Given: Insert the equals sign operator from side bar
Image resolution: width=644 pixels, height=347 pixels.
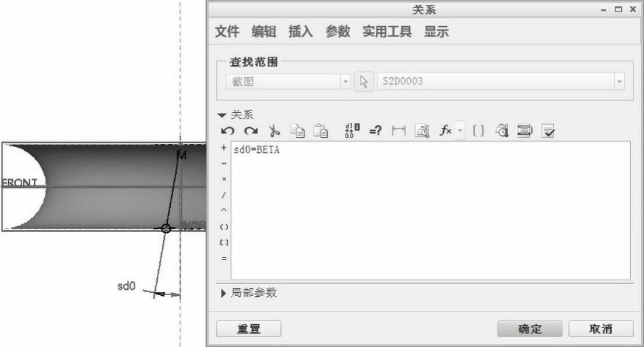Looking at the screenshot, I should 224,257.
